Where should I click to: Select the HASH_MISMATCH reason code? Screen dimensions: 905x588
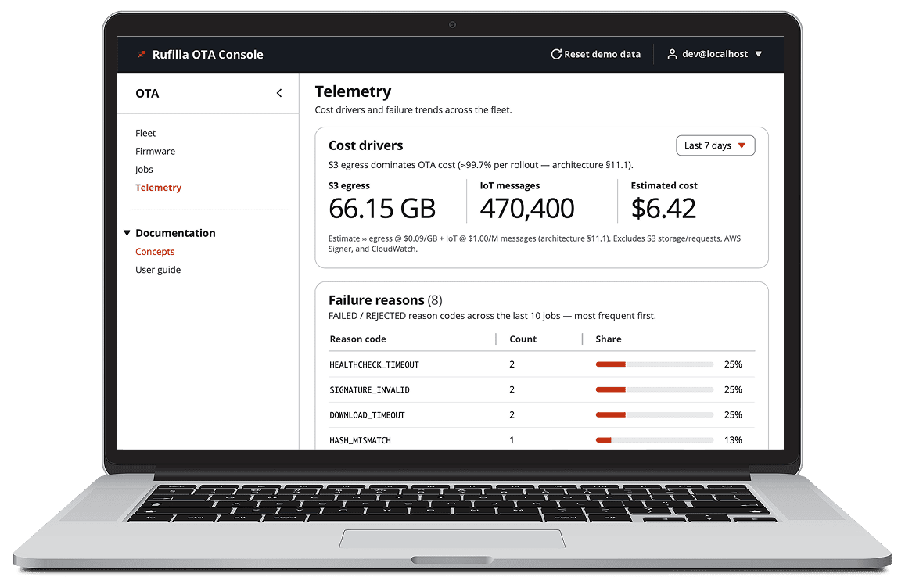point(360,440)
